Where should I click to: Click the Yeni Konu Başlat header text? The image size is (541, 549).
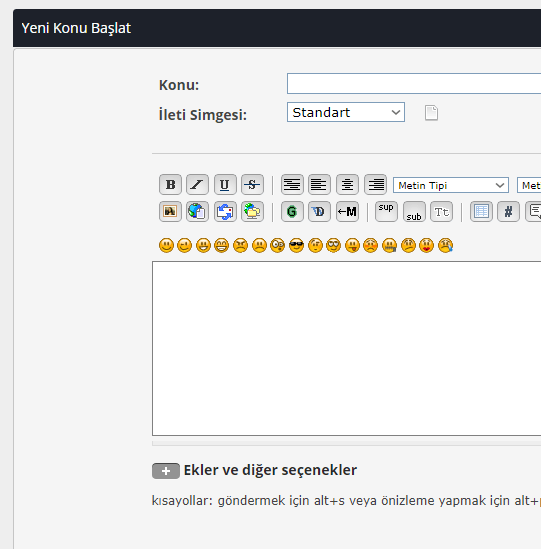(76, 28)
